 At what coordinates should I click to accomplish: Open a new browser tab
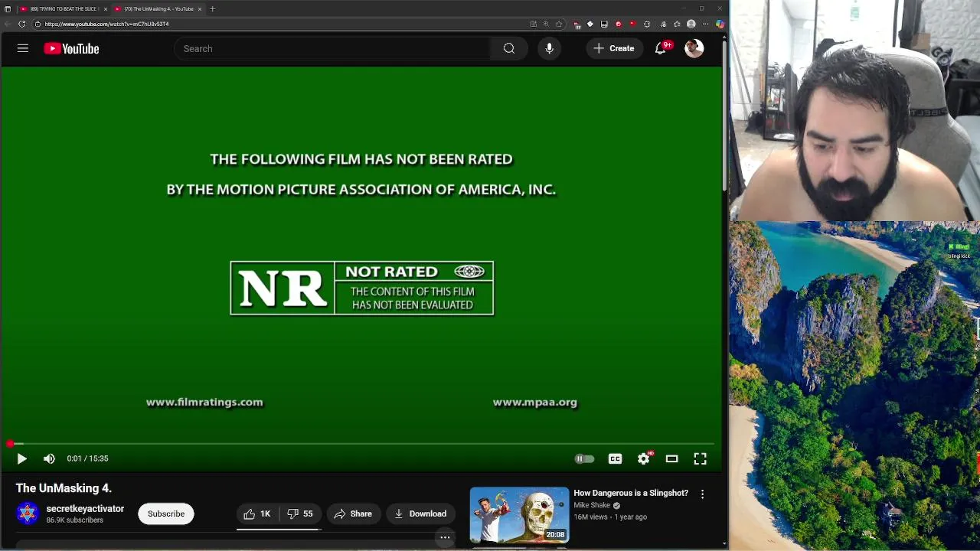coord(213,8)
